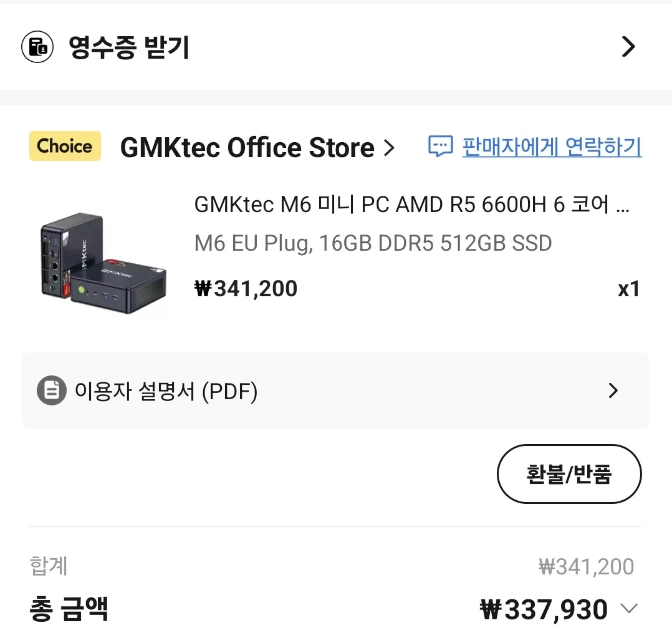Click the yellow Choice badge

point(65,147)
